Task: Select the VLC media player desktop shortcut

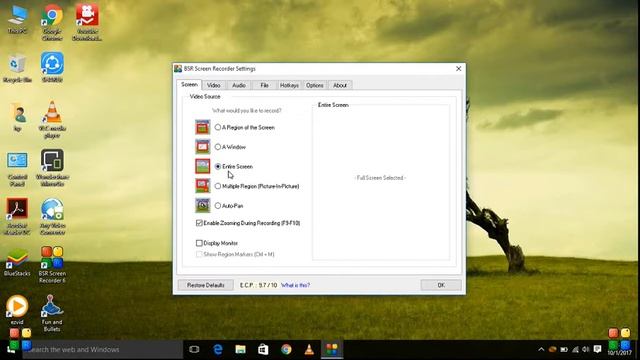Action: 52,120
